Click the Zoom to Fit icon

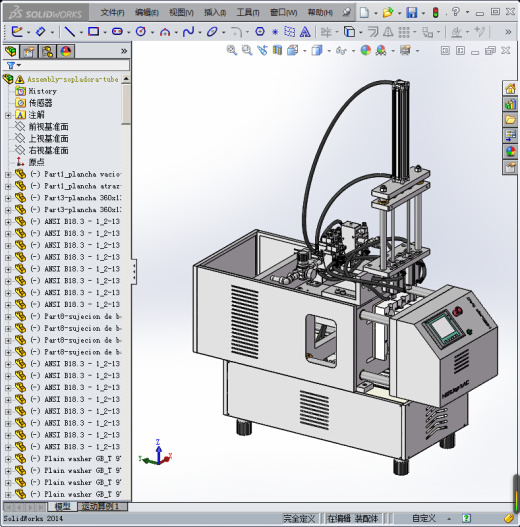click(232, 50)
